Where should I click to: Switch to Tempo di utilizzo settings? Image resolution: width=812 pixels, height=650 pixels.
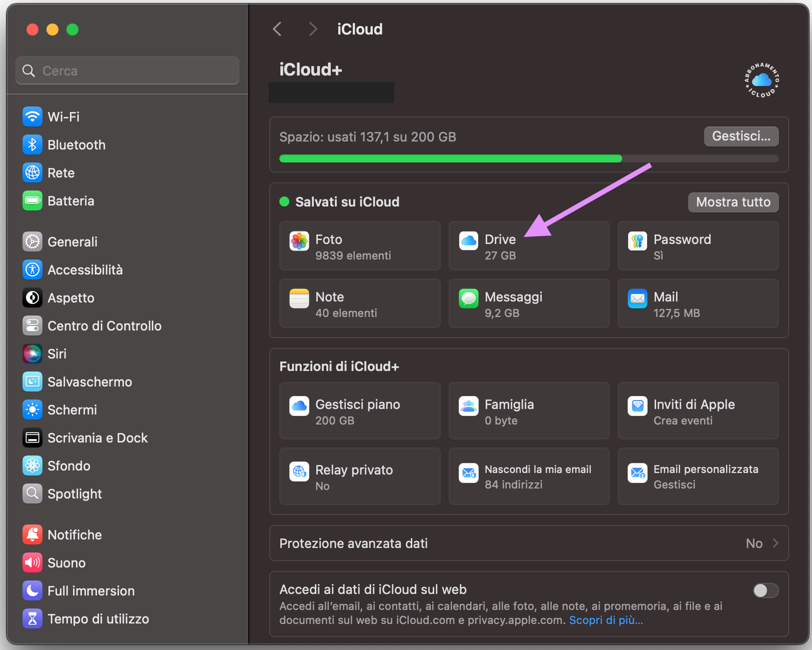tap(32, 618)
